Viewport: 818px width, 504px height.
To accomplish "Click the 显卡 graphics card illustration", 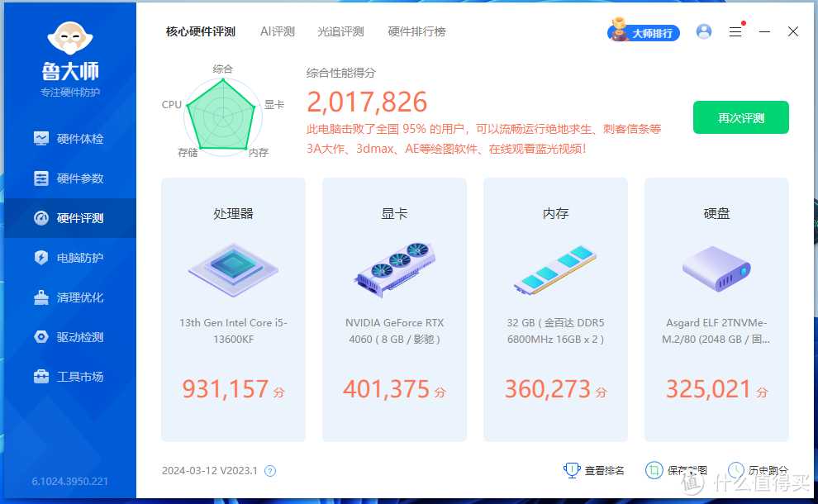I will 394,269.
